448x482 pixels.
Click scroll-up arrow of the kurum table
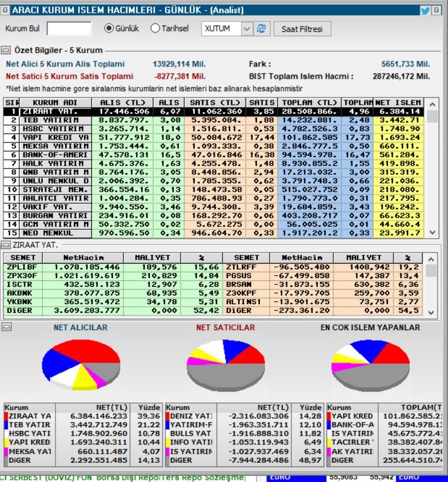pyautogui.click(x=432, y=104)
